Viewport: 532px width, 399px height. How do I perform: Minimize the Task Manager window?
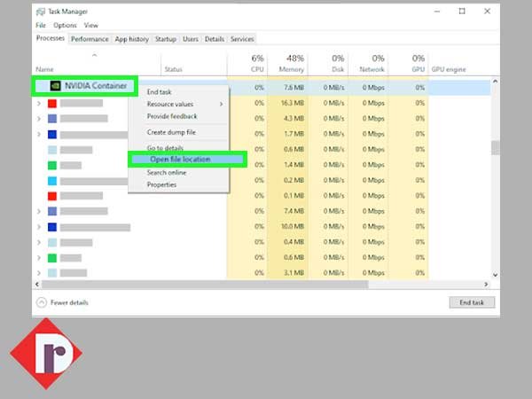click(x=437, y=12)
